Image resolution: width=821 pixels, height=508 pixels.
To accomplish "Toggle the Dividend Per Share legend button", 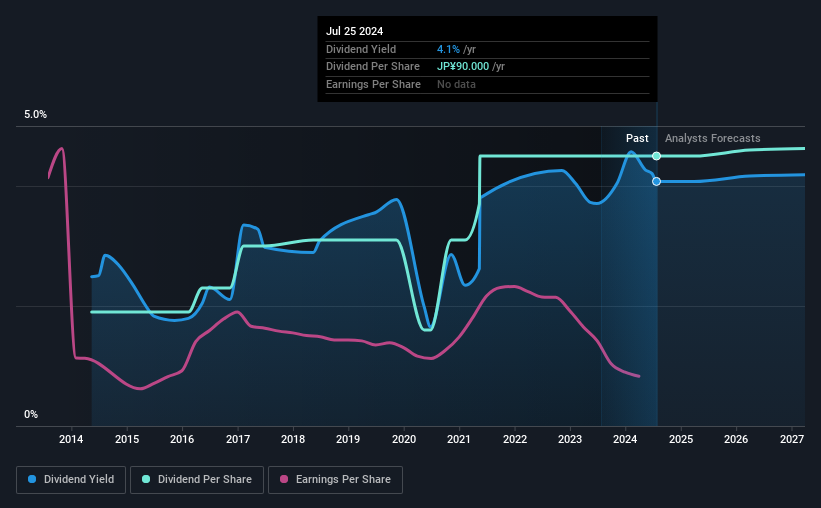I will (x=197, y=480).
